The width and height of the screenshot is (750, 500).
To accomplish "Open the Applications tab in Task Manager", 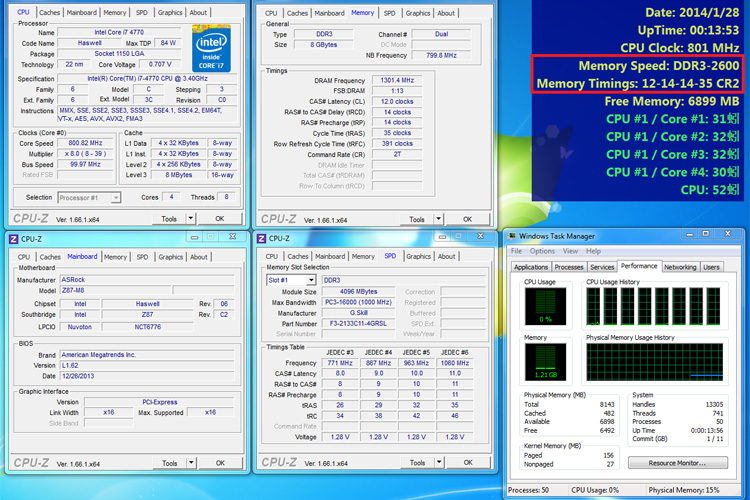I will (x=531, y=267).
